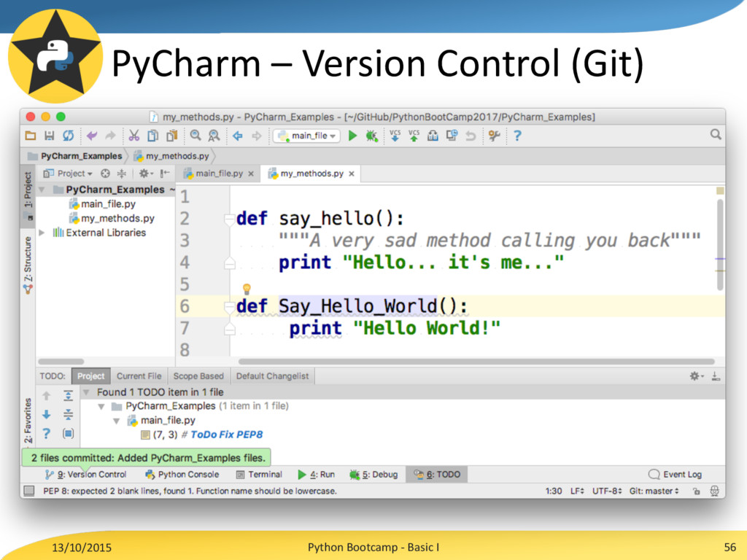Open Help with the question mark icon
This screenshot has width=747, height=560.
tap(517, 136)
